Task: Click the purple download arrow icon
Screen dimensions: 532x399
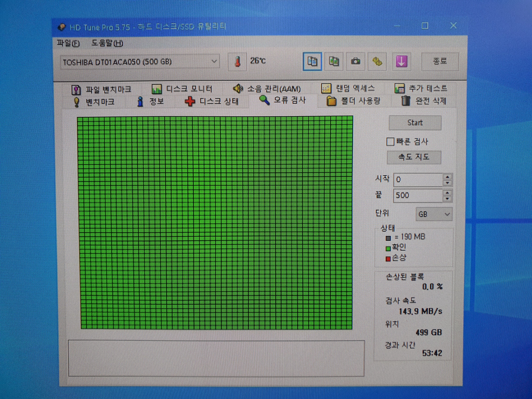Action: pos(401,61)
